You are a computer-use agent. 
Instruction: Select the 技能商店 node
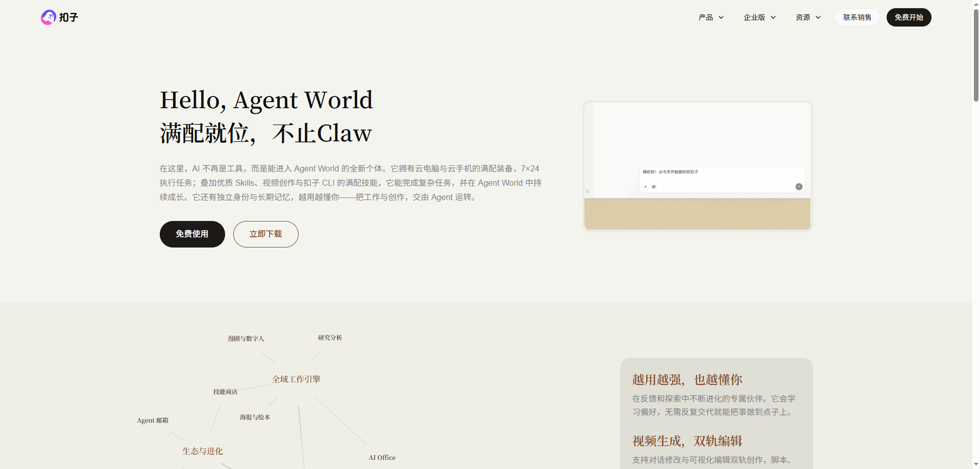225,391
